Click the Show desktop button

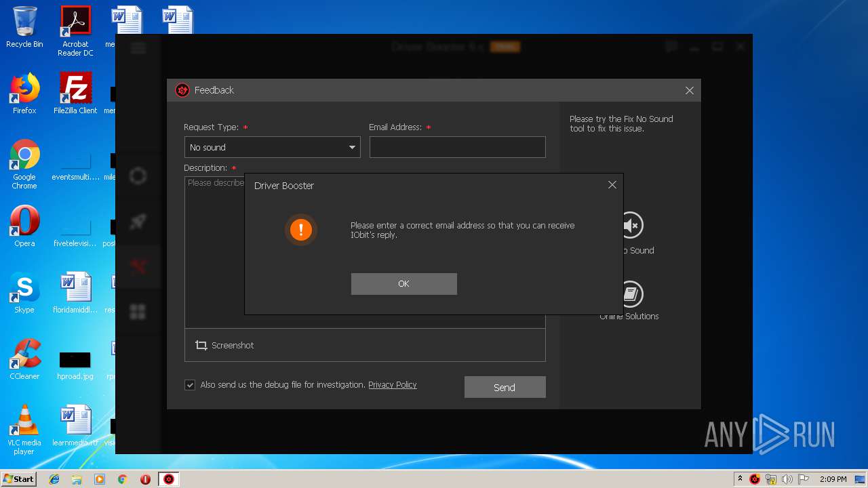pos(861,479)
